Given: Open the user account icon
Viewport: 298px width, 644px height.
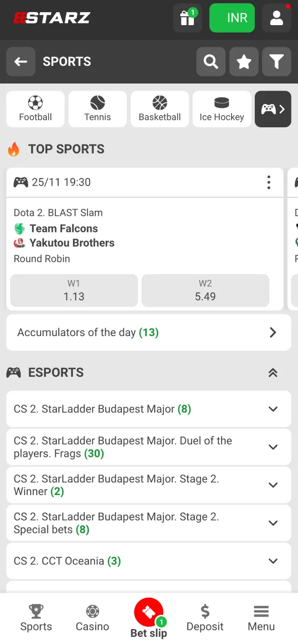Looking at the screenshot, I should pos(276,18).
